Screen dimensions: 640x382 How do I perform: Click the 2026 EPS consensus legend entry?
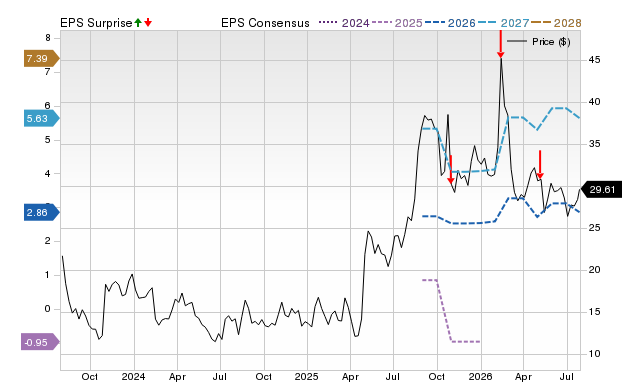pos(450,23)
